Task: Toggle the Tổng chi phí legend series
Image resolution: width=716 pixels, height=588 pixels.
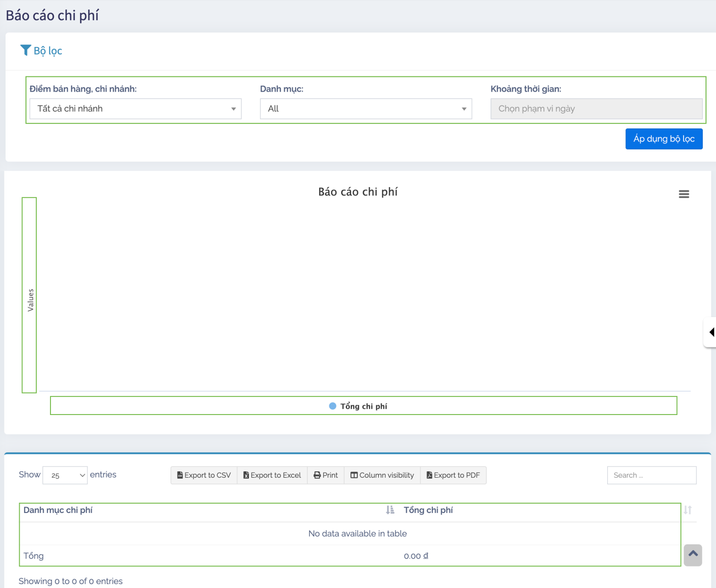Action: pos(364,406)
